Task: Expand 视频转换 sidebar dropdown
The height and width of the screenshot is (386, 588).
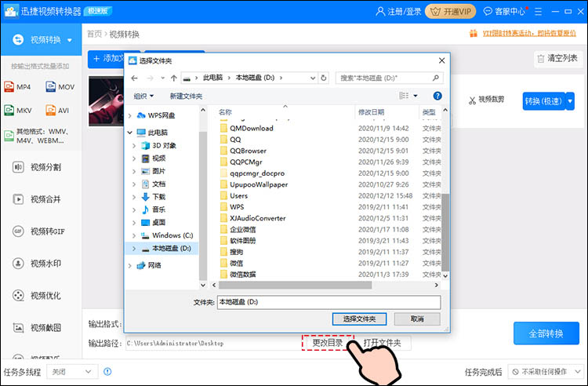Action: (x=70, y=40)
